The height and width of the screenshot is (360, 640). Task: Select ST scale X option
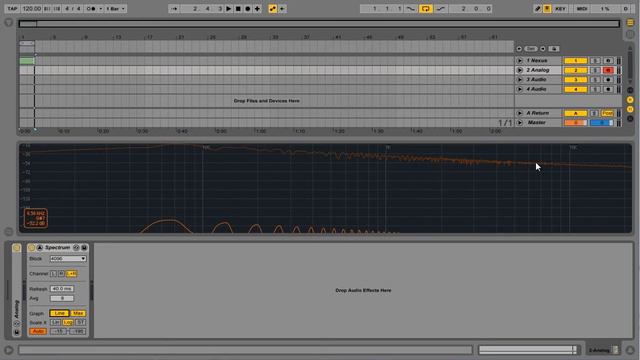click(80, 322)
